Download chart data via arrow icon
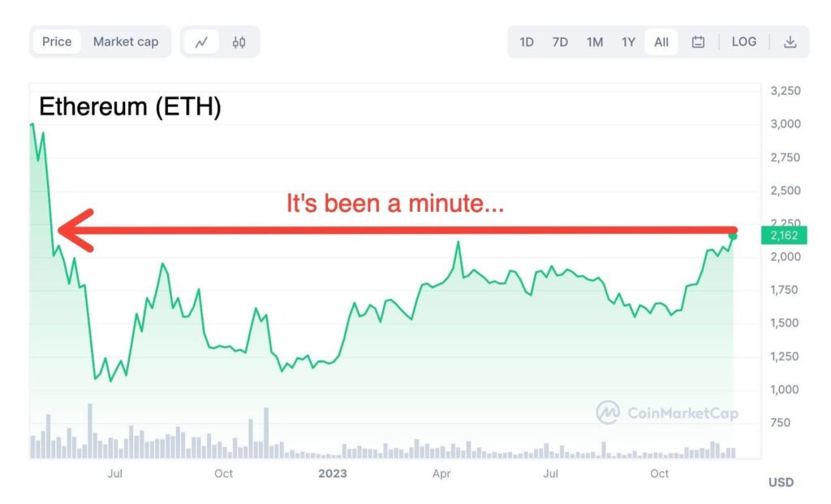 click(790, 42)
